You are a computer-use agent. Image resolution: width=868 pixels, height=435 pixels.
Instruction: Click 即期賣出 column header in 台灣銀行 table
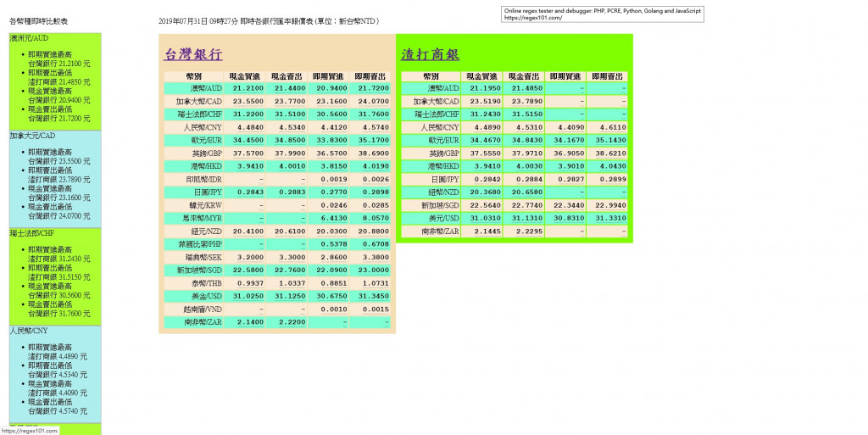pos(370,76)
